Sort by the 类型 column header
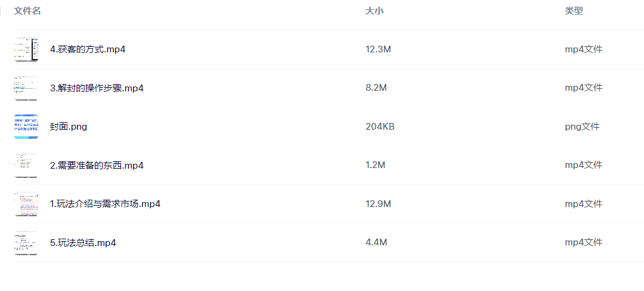Image resolution: width=644 pixels, height=291 pixels. (573, 11)
